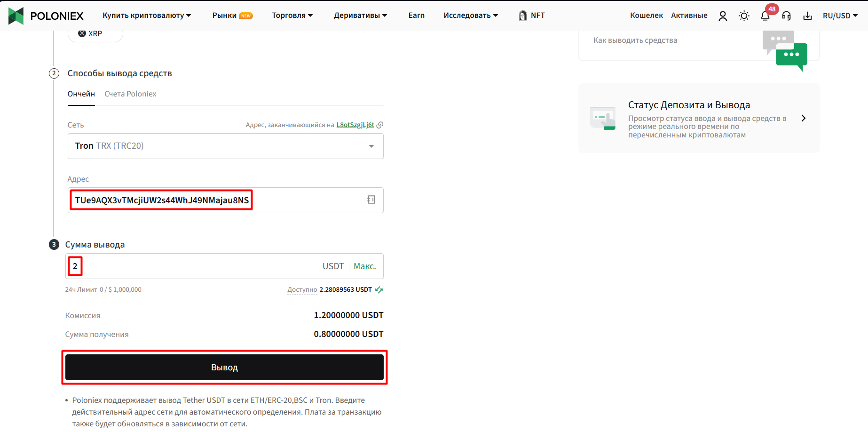Click the NFT icon in navigation
Image resolution: width=868 pixels, height=432 pixels.
pyautogui.click(x=523, y=16)
